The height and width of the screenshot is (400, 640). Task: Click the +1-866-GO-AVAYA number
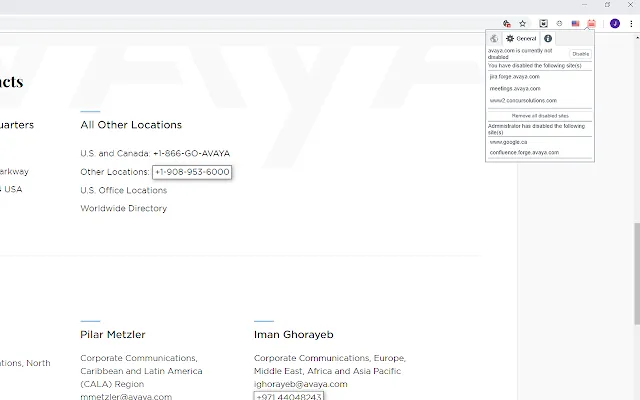pyautogui.click(x=191, y=153)
